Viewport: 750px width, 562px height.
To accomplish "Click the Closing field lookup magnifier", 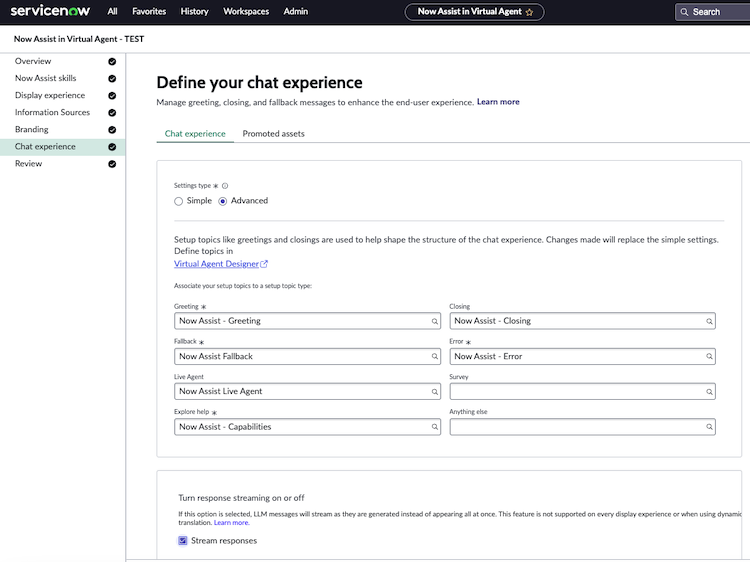I will [x=709, y=321].
